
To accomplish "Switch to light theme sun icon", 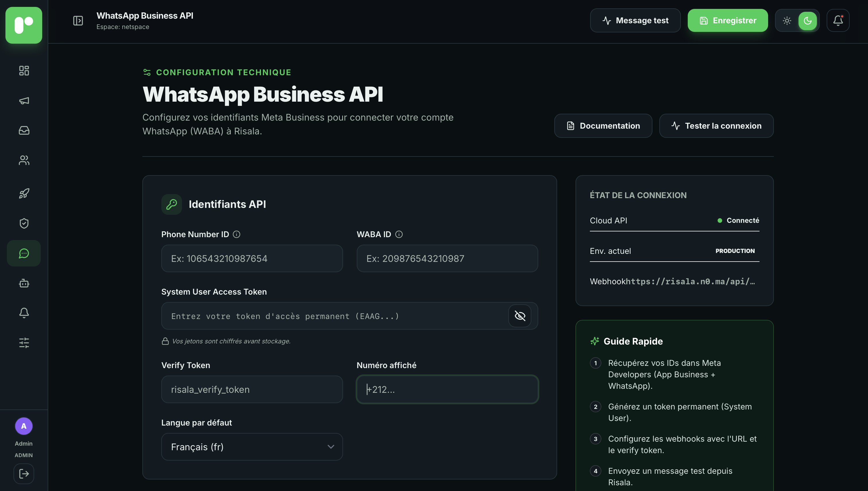I will pyautogui.click(x=787, y=21).
